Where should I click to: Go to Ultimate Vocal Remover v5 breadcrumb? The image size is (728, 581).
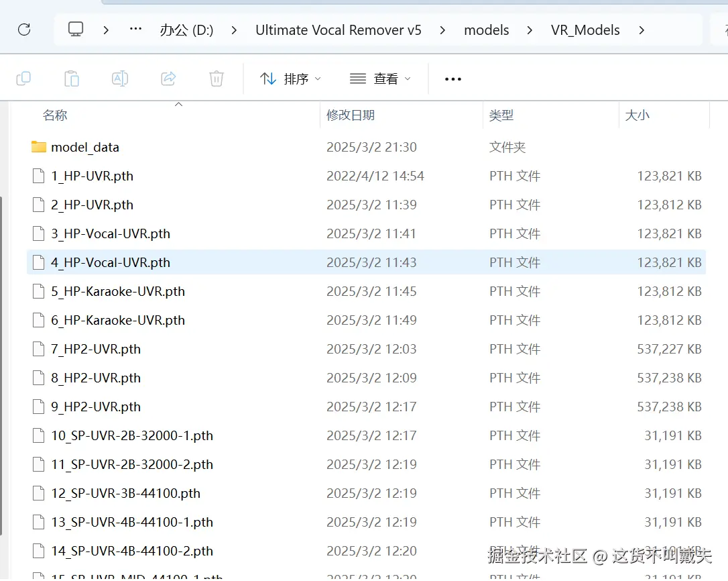tap(339, 30)
